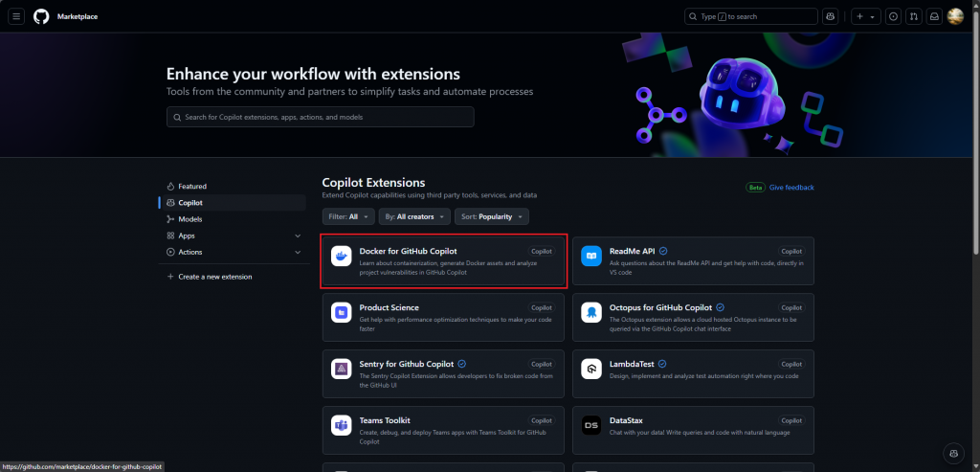Open the Sort: Popularity dropdown
The height and width of the screenshot is (472, 980).
pos(492,216)
